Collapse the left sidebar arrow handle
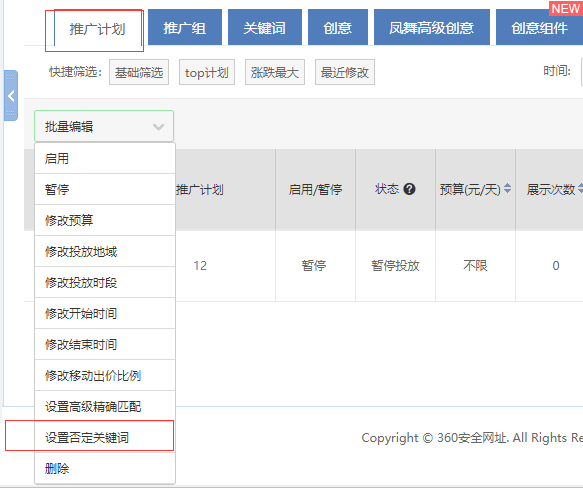 [11, 96]
